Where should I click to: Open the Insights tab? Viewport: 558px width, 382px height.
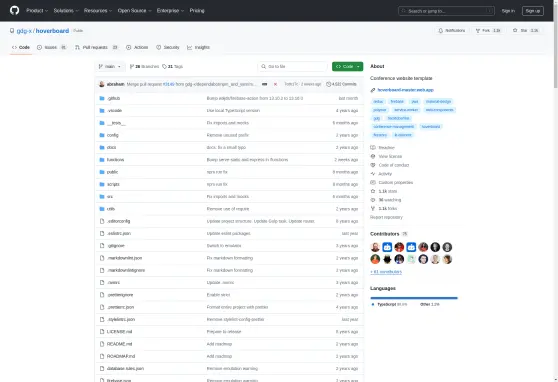point(199,47)
